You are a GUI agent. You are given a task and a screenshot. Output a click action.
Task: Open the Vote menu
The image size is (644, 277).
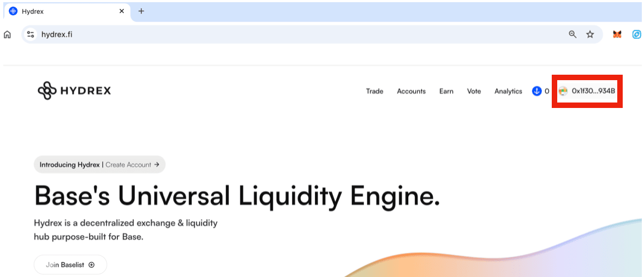(474, 91)
